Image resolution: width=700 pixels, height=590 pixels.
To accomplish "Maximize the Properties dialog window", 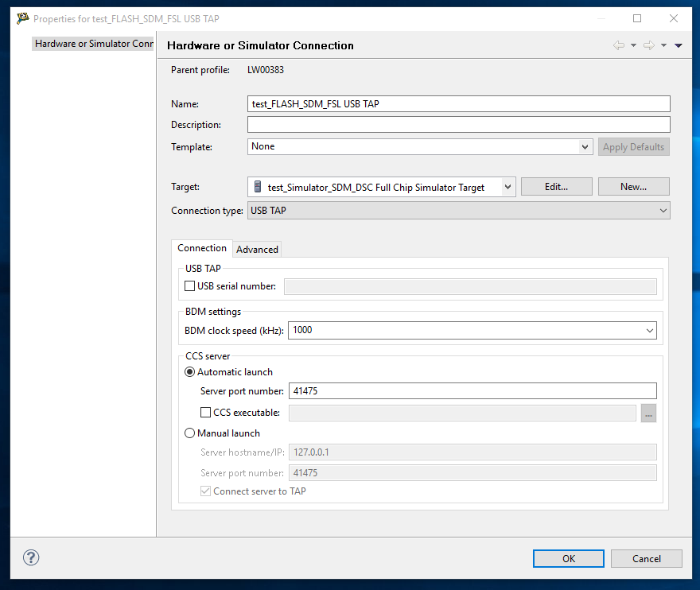I will pos(637,18).
